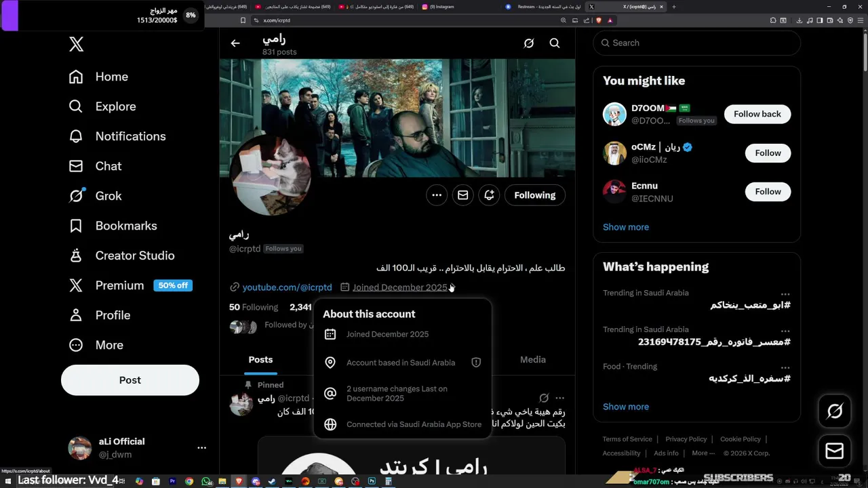
Task: Click the back arrow on the profile header
Action: coord(235,43)
